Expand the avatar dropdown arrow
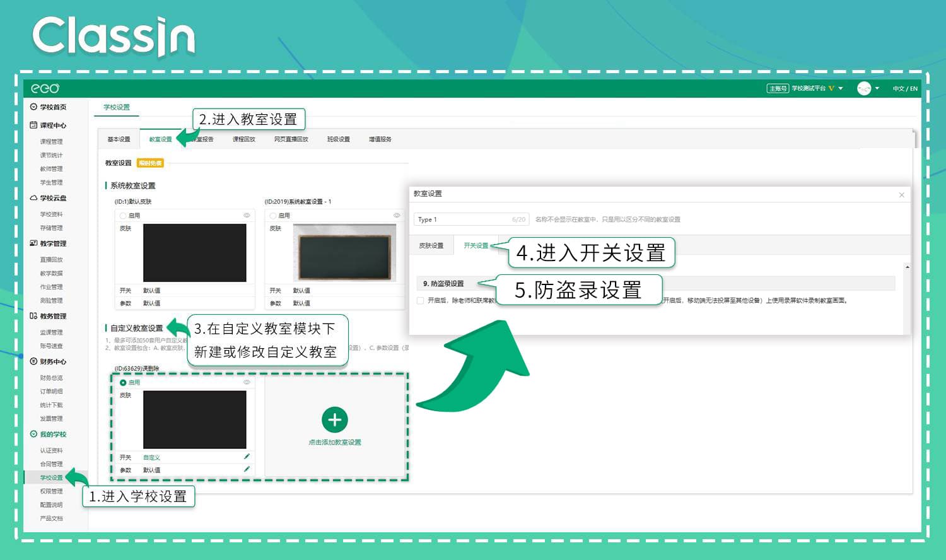Viewport: 946px width, 560px height. (877, 88)
